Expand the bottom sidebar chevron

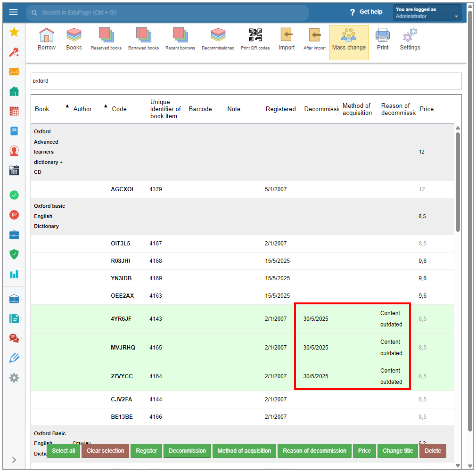14,460
